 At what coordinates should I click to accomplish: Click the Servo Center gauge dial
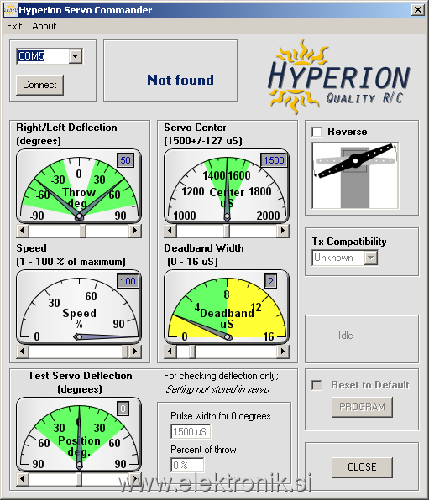point(227,187)
